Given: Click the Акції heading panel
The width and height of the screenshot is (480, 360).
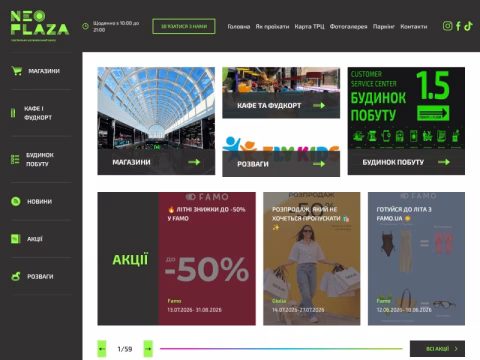Looking at the screenshot, I should pos(128,259).
